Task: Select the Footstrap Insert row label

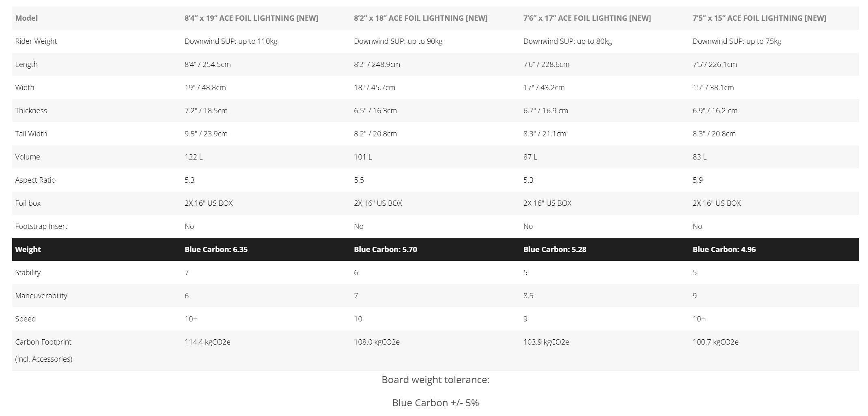Action: click(41, 226)
